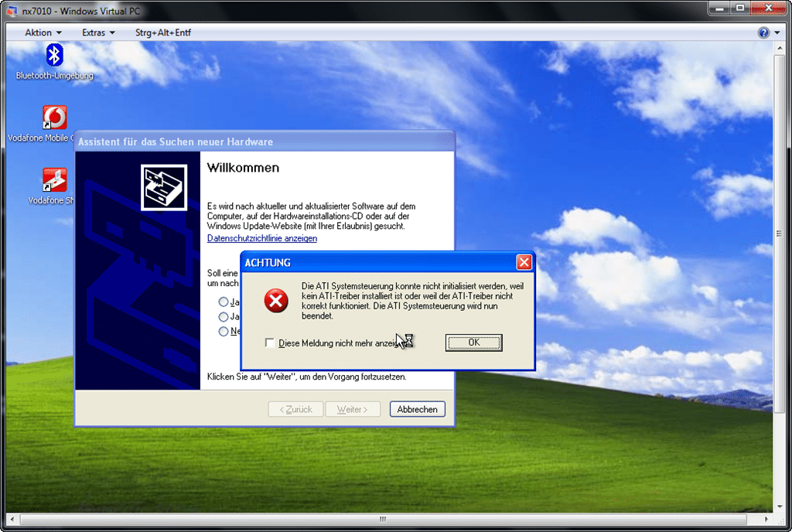The height and width of the screenshot is (532, 792).
Task: Maximize the Windows Virtual PC window
Action: 740,8
